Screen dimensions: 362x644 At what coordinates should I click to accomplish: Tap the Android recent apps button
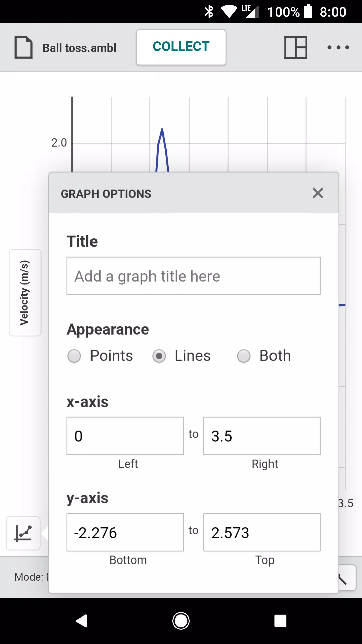coord(280,621)
